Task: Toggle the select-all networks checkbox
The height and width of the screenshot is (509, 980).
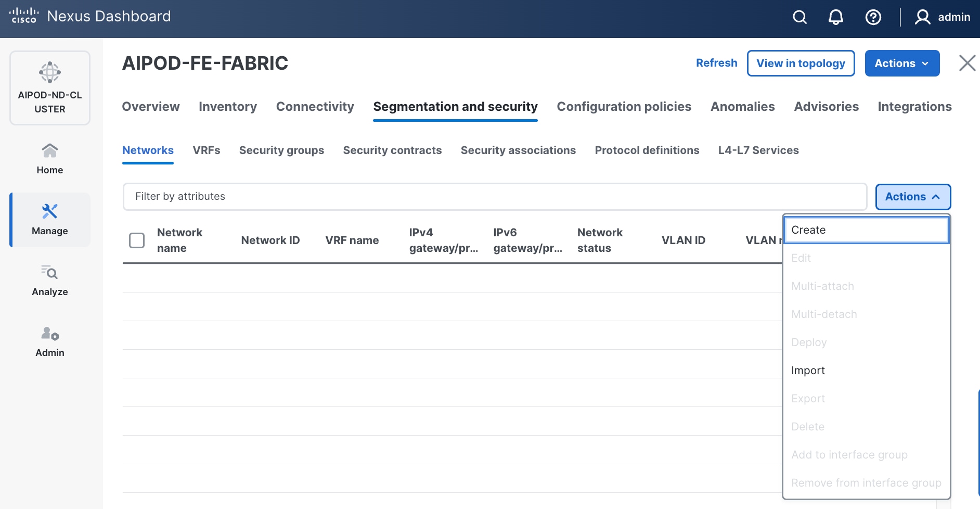Action: coord(137,240)
